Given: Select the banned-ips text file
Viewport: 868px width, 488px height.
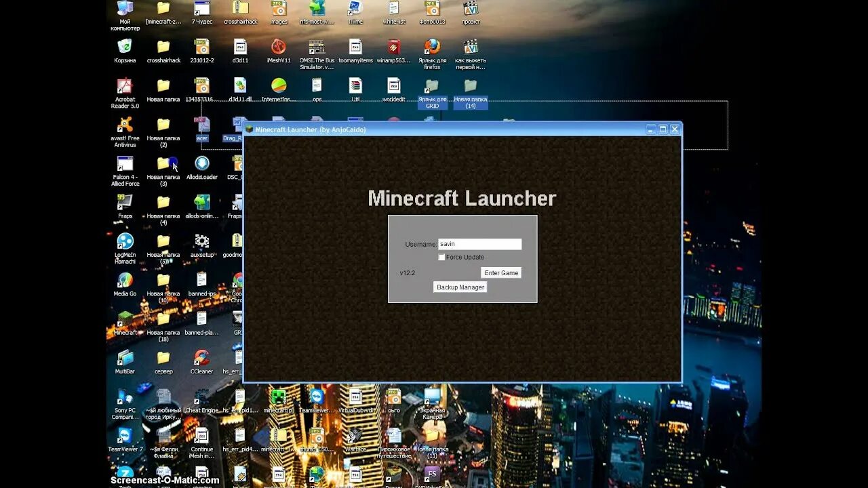Looking at the screenshot, I should [201, 280].
